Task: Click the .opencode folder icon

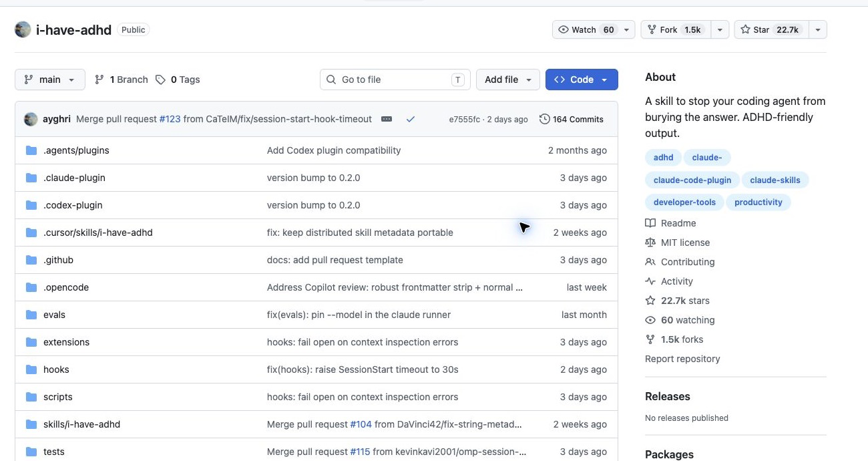Action: pos(31,287)
